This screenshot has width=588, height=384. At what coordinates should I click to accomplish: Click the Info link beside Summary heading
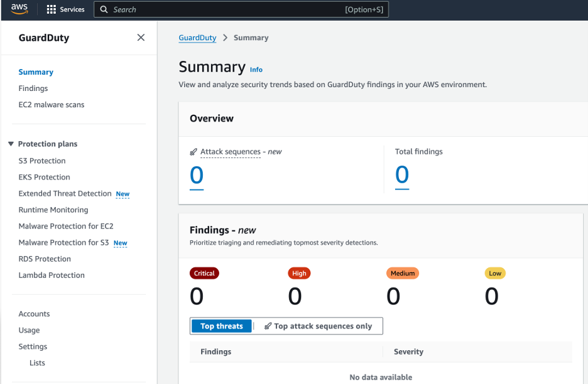point(256,70)
